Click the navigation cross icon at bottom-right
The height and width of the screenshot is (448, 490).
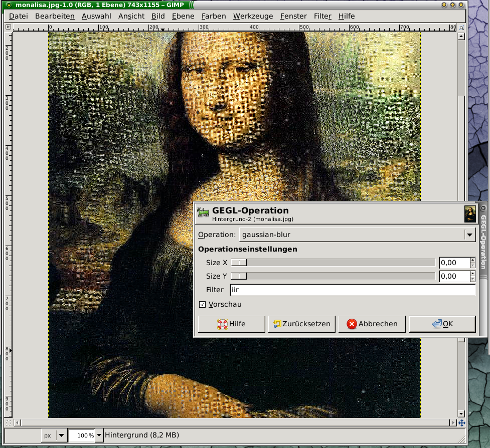click(x=461, y=423)
